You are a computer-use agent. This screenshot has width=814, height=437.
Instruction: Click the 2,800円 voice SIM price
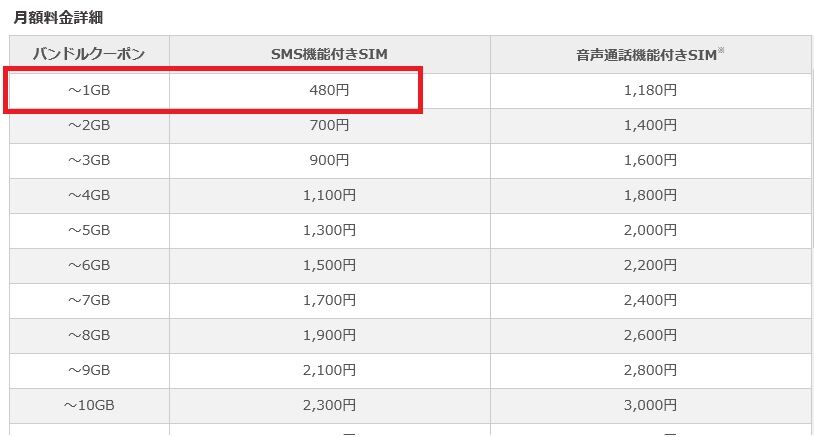coord(650,370)
